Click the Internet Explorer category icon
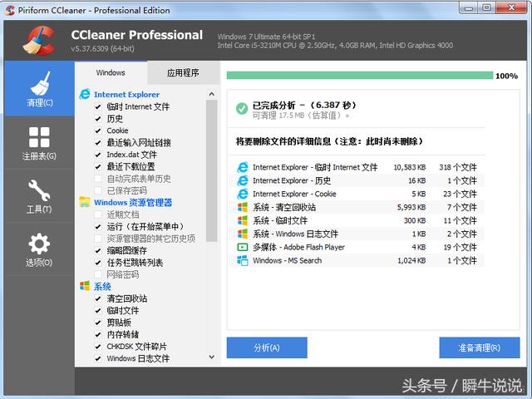 point(85,94)
